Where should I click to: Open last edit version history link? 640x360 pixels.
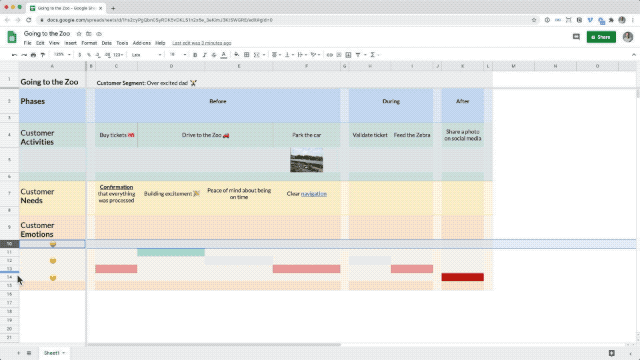[202, 43]
